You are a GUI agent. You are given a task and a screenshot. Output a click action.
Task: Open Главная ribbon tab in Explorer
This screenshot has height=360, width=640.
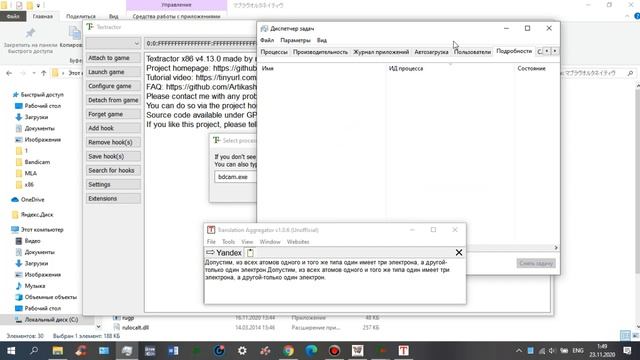pyautogui.click(x=43, y=16)
